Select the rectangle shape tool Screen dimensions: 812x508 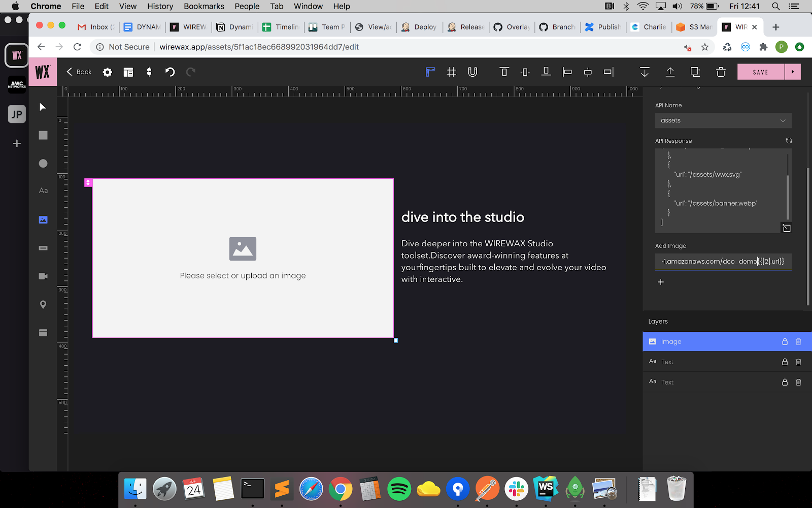[x=43, y=135]
